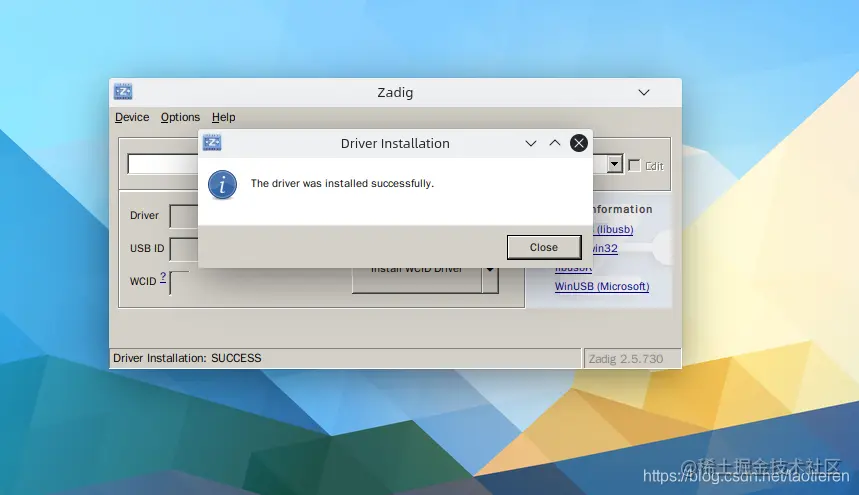
Task: Open the Help menu
Action: click(x=224, y=117)
